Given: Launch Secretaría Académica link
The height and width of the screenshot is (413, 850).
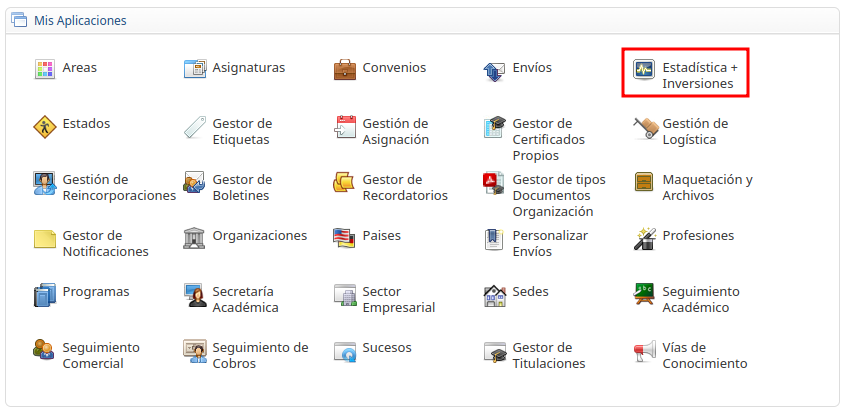Looking at the screenshot, I should coord(246,300).
